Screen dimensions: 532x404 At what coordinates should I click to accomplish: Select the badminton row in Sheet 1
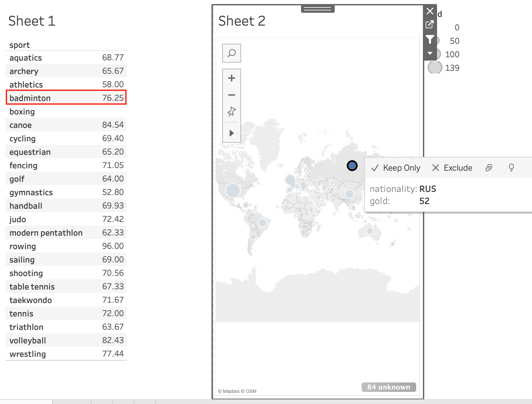pos(66,98)
